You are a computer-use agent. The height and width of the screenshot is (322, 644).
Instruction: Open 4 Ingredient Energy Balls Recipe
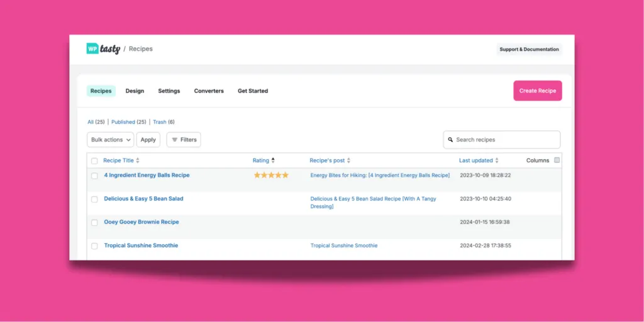[x=147, y=175]
